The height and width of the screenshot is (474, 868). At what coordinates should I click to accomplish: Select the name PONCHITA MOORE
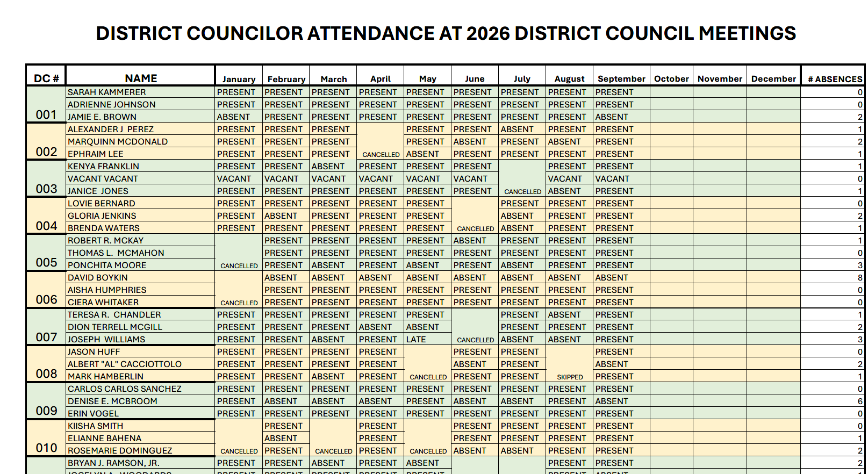click(x=107, y=265)
